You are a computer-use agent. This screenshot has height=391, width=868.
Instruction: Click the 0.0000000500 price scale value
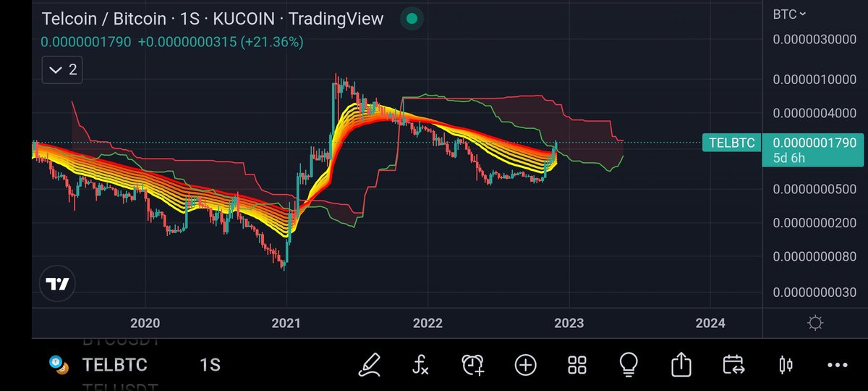coord(814,190)
